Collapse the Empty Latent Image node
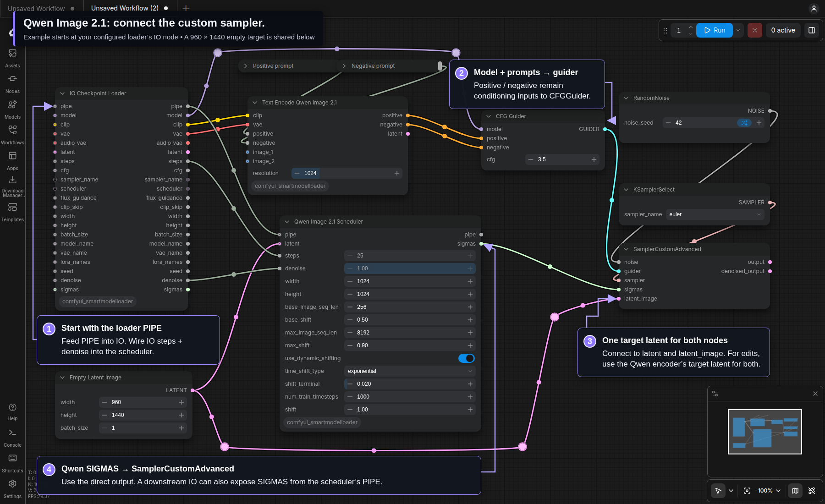 pos(62,378)
